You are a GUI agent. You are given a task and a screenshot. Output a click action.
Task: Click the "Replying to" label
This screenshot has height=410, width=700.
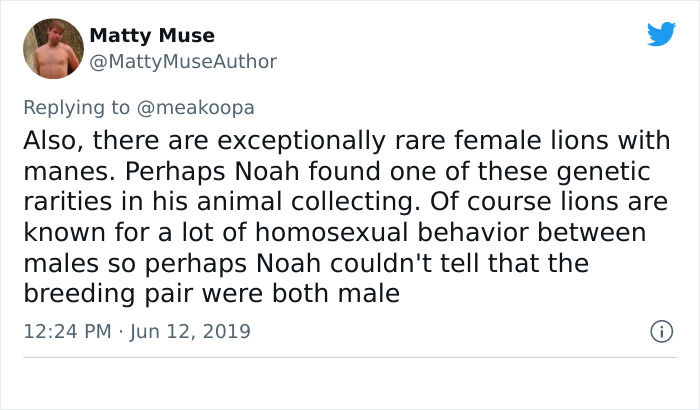[76, 105]
